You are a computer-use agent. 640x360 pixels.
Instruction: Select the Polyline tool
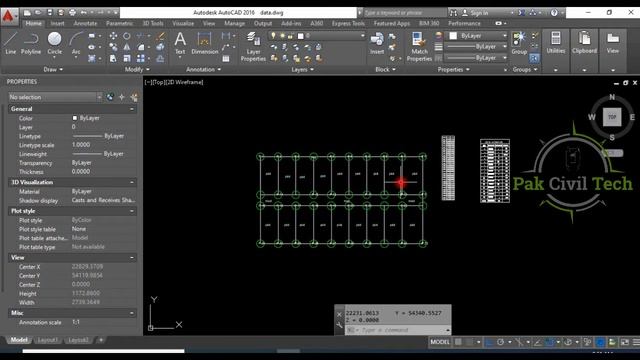coord(31,43)
